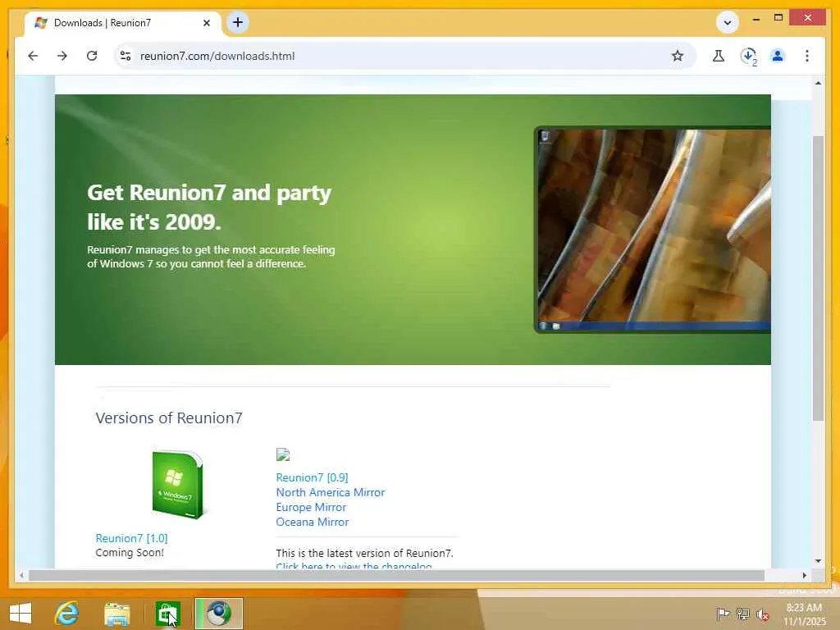The image size is (840, 630).
Task: Click the scroll up arrow button
Action: coord(818,83)
